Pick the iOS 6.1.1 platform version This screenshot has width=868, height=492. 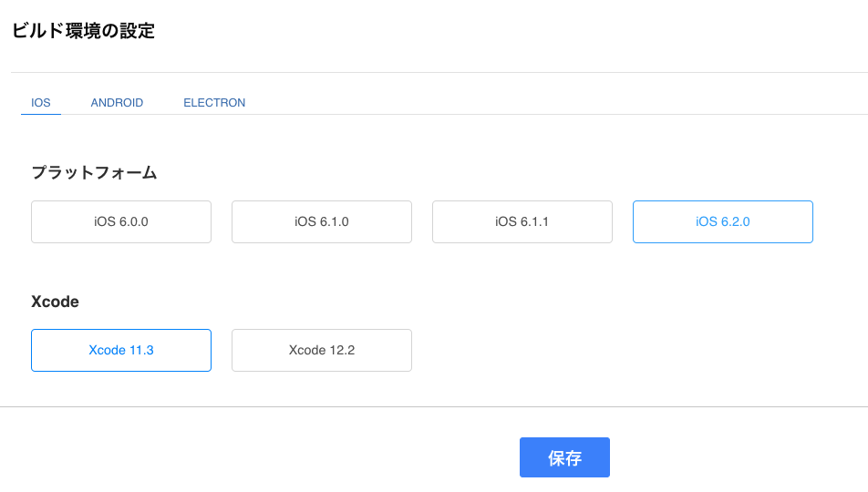pos(522,222)
